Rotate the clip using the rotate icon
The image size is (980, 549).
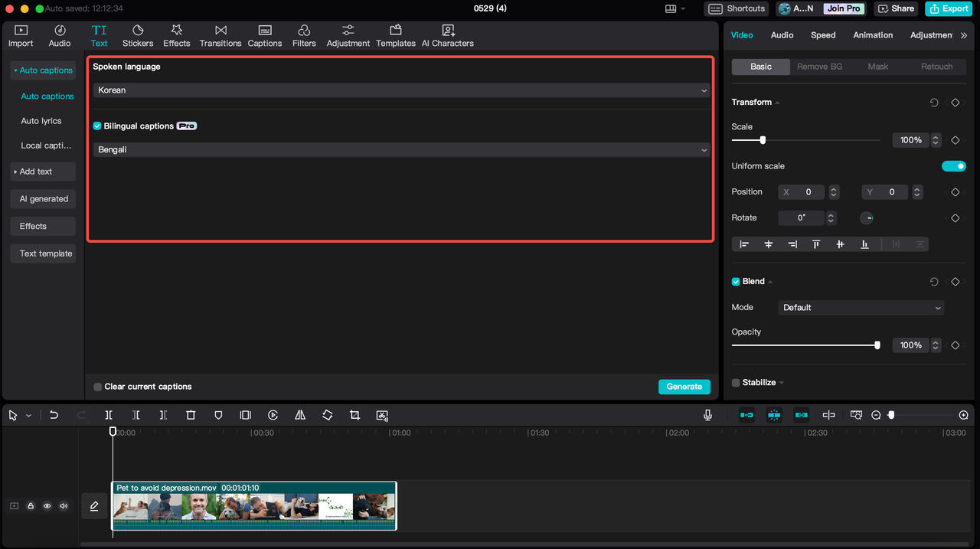(328, 415)
